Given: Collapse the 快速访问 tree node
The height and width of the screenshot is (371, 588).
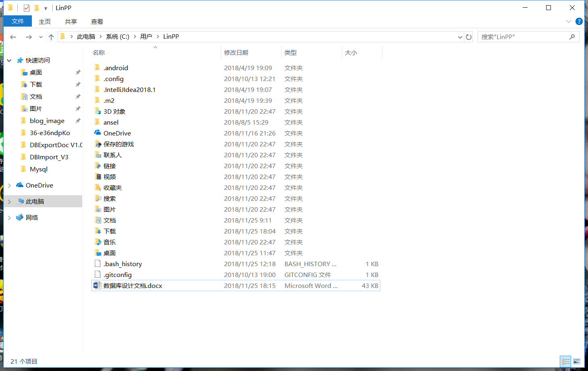Looking at the screenshot, I should click(x=9, y=60).
